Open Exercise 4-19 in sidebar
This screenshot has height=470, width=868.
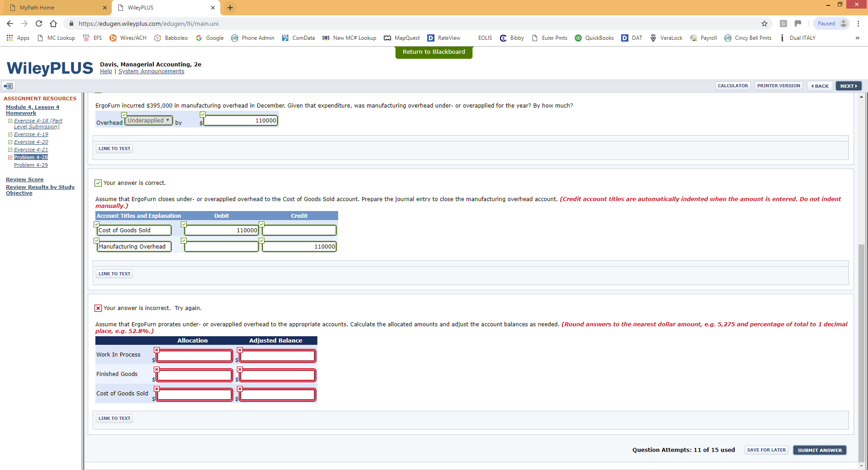click(x=31, y=134)
